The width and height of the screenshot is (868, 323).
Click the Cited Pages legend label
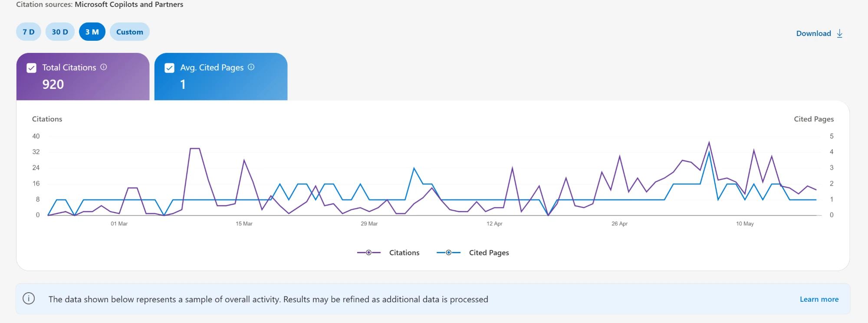[x=489, y=253]
